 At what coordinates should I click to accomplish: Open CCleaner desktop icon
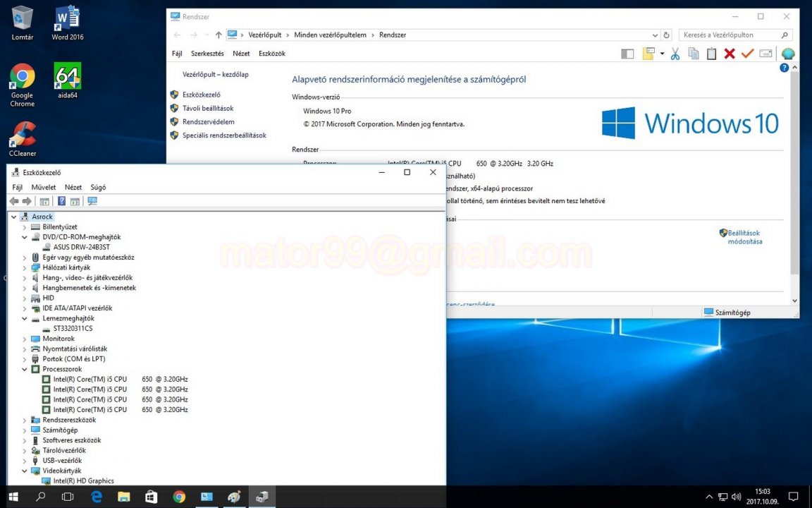click(23, 139)
